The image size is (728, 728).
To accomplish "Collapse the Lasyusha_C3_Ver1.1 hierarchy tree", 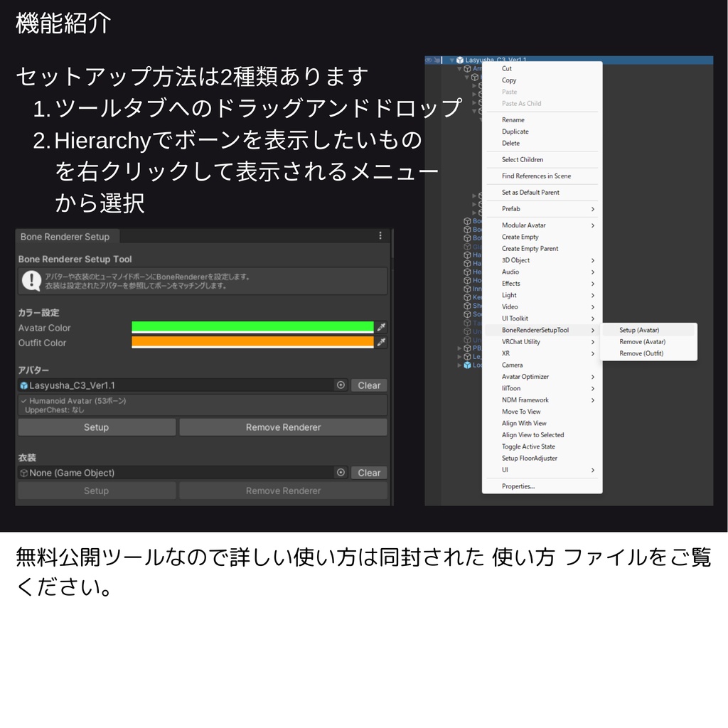I will [x=452, y=60].
